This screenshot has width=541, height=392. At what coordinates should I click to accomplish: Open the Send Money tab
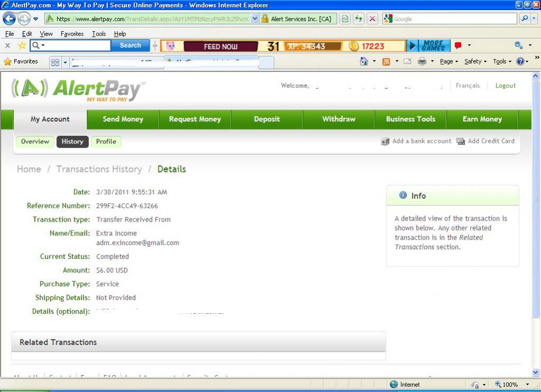[x=123, y=120]
